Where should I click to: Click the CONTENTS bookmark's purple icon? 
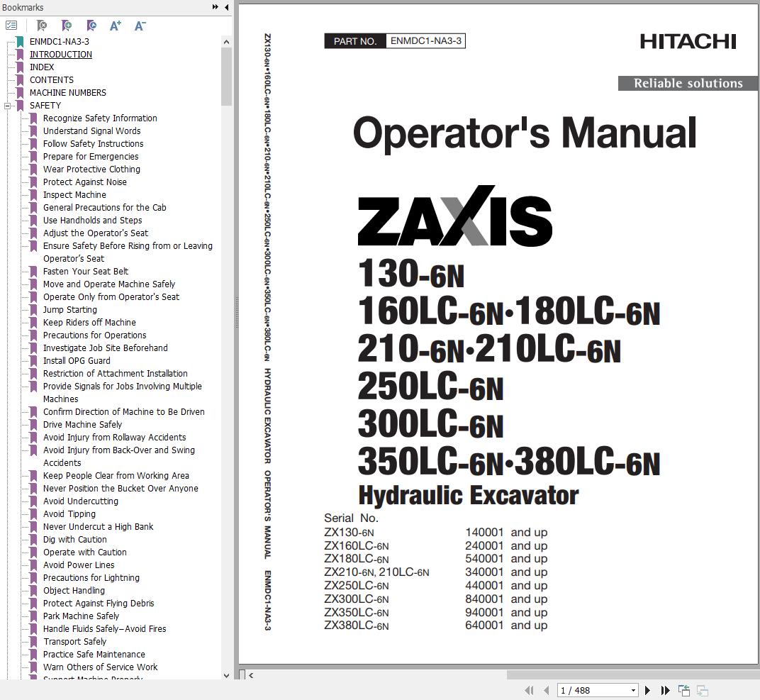[x=20, y=80]
